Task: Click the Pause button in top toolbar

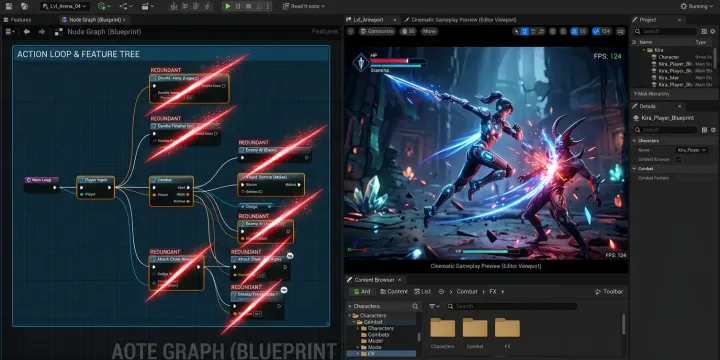Action: pyautogui.click(x=238, y=6)
